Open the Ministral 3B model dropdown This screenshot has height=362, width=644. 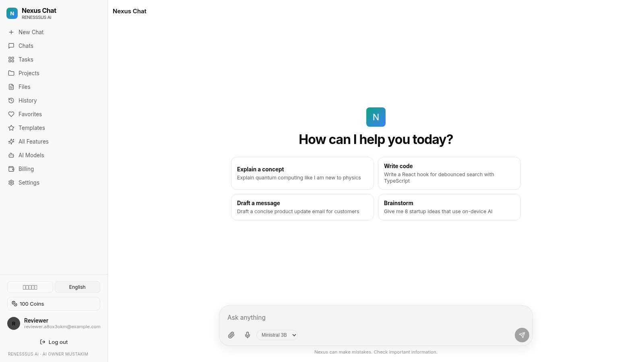coord(277,335)
